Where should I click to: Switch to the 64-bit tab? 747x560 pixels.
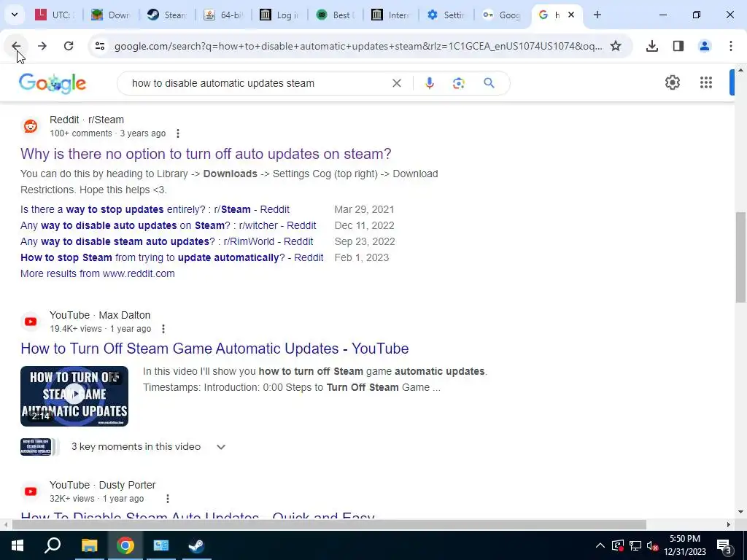pos(223,15)
